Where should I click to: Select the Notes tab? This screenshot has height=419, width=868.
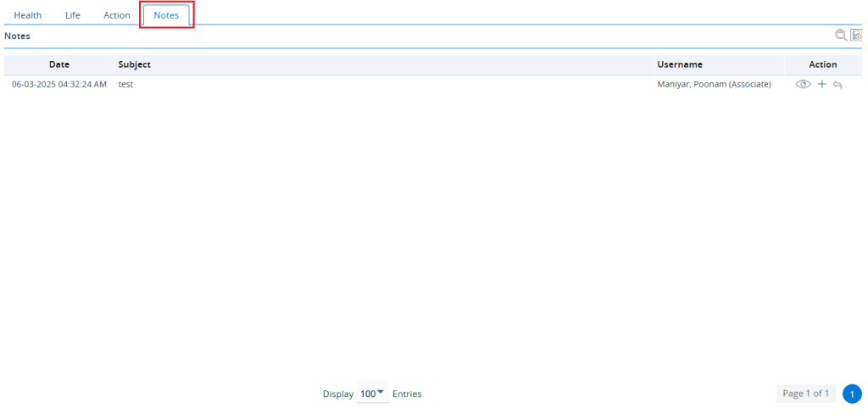pyautogui.click(x=166, y=15)
